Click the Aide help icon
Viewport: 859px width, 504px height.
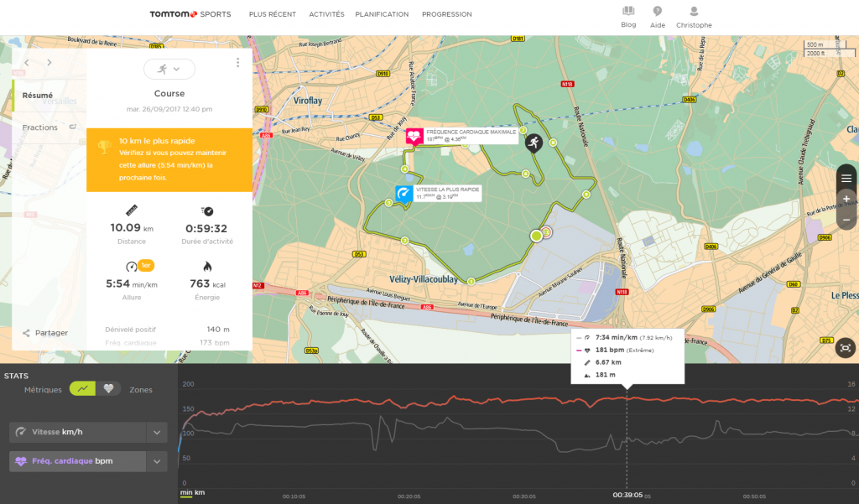tap(658, 12)
